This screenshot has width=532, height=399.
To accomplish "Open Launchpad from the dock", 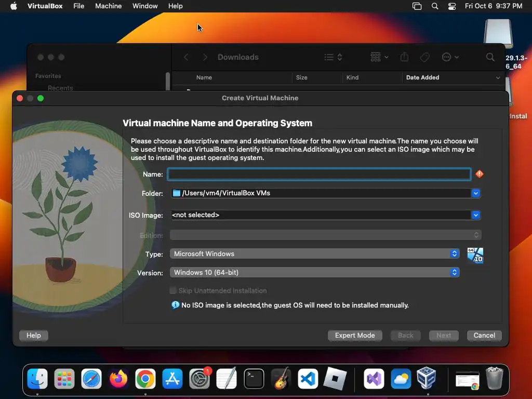I will pos(64,379).
